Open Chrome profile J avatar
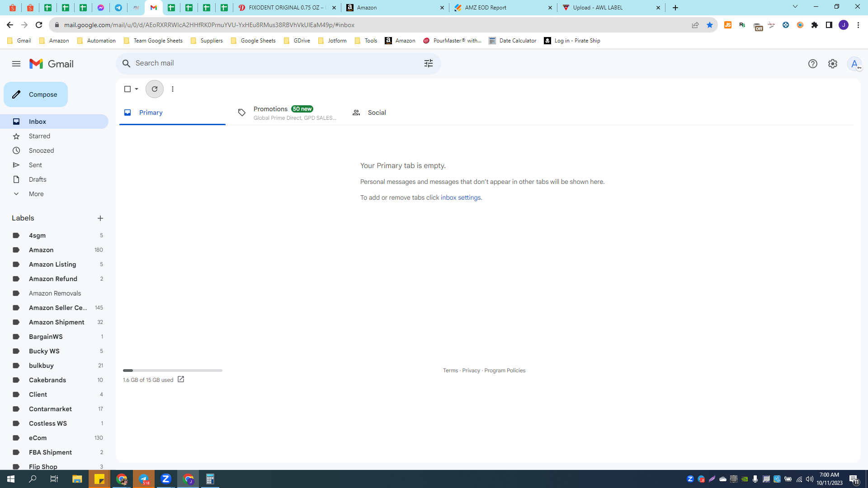The height and width of the screenshot is (488, 868). (x=844, y=25)
